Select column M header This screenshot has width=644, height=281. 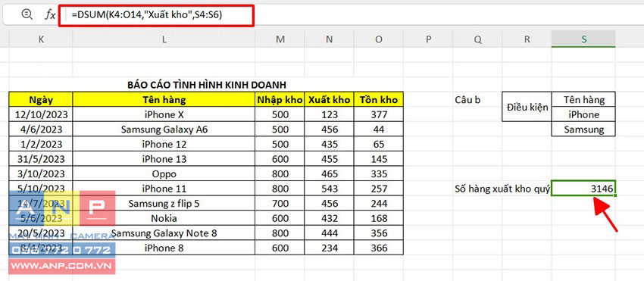pos(280,39)
